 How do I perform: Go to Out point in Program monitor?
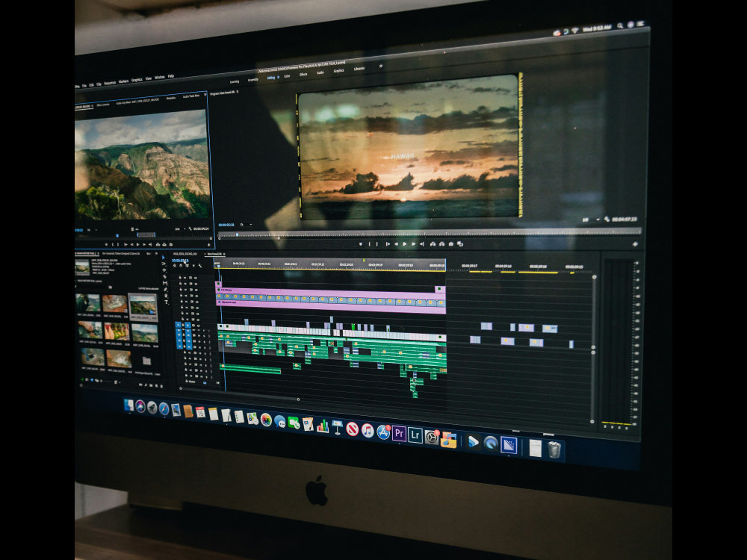pyautogui.click(x=422, y=244)
